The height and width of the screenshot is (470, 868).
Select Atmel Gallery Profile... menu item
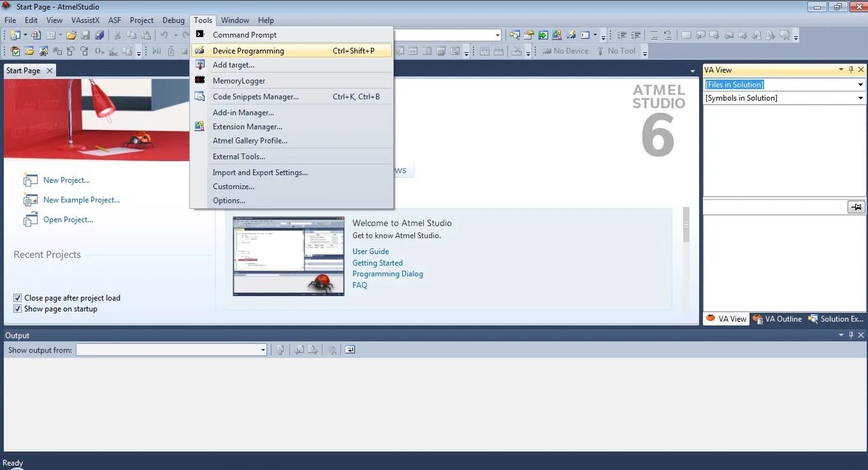292,140
